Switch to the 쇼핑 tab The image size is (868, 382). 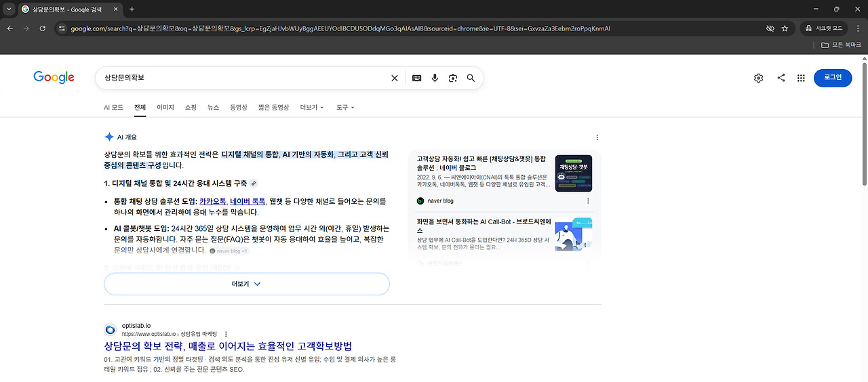tap(191, 107)
